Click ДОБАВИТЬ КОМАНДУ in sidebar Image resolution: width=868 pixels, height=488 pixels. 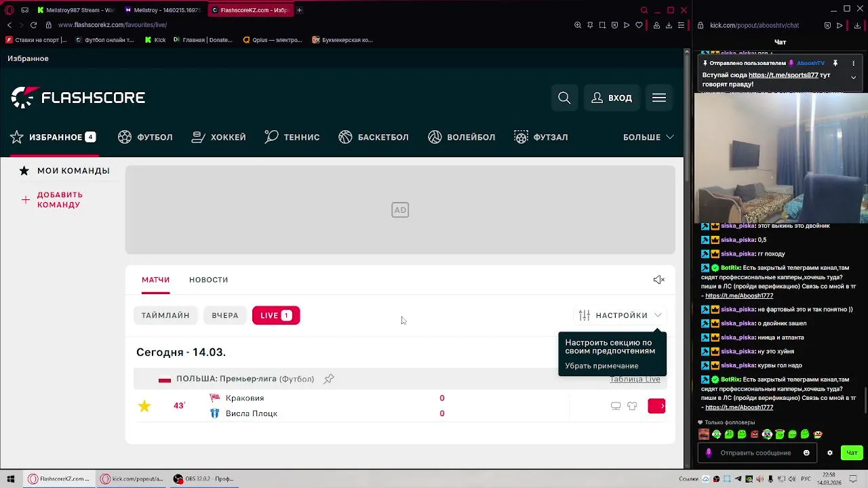(52, 200)
